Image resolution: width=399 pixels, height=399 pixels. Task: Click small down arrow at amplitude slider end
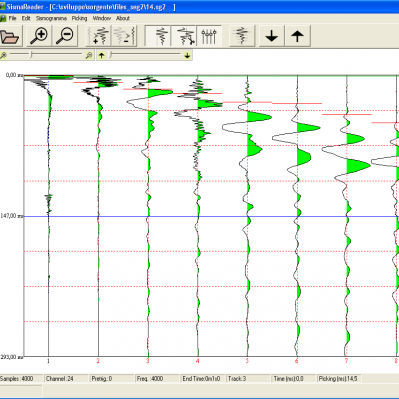[187, 55]
